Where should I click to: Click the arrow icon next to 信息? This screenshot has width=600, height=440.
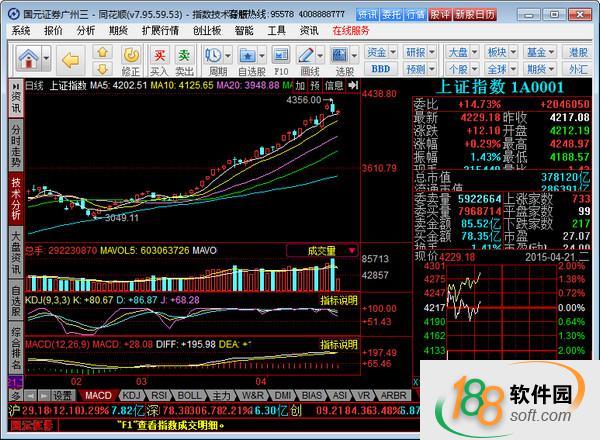pyautogui.click(x=352, y=85)
